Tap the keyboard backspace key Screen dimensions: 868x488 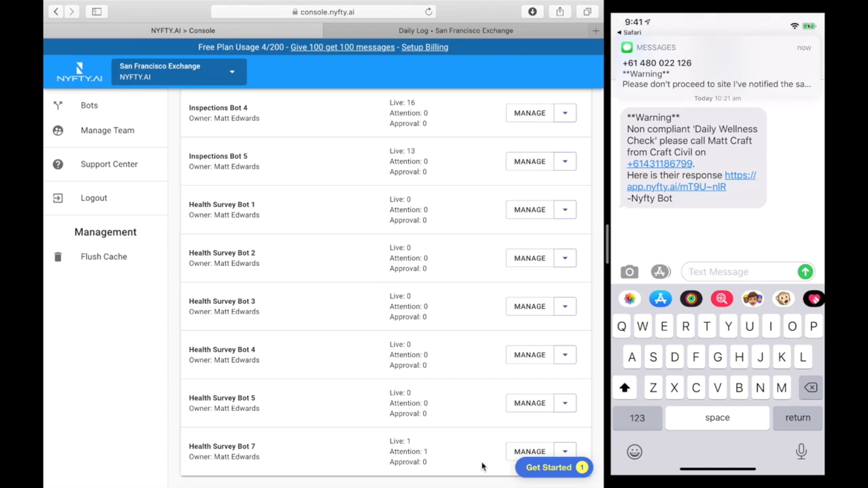[811, 387]
